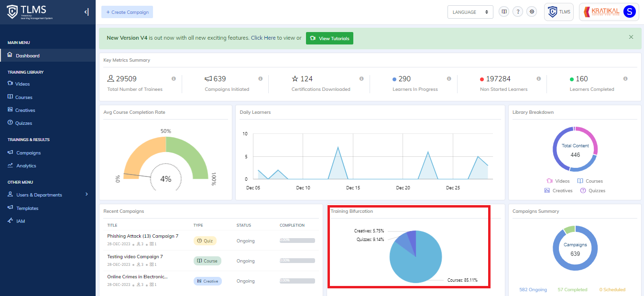Open Phishing Attack (13) Campaign 7

click(142, 236)
